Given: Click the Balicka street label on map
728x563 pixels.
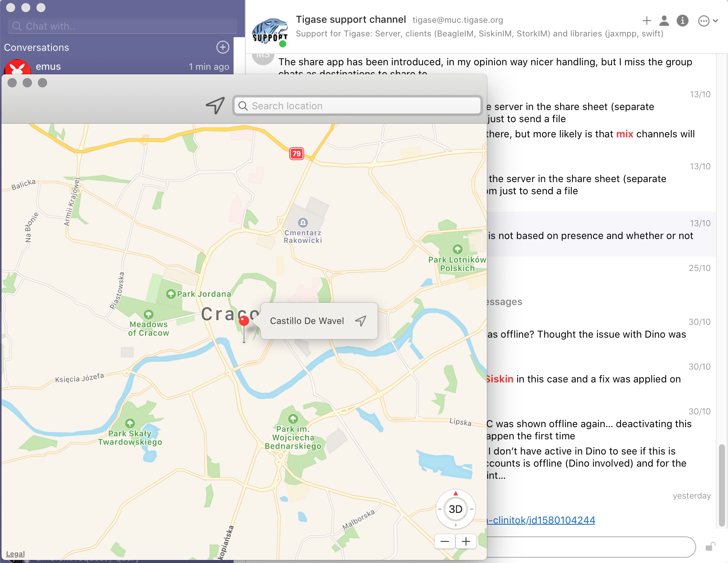Looking at the screenshot, I should coord(24,184).
